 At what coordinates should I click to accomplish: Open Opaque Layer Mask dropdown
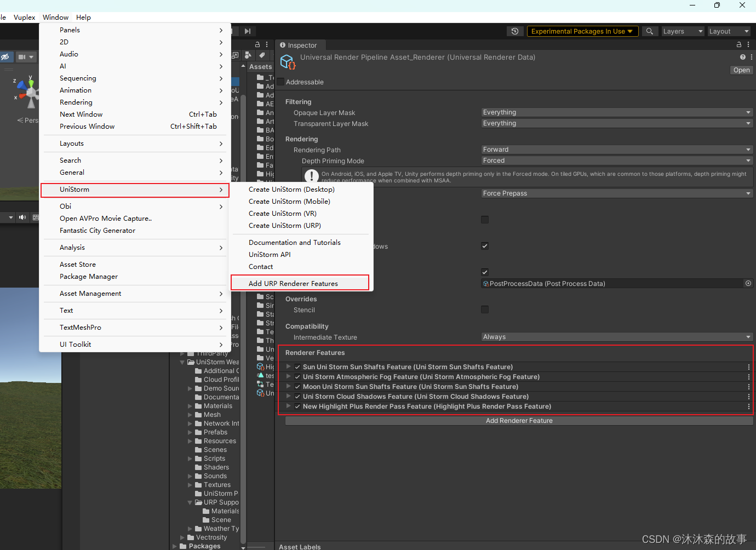coord(617,112)
